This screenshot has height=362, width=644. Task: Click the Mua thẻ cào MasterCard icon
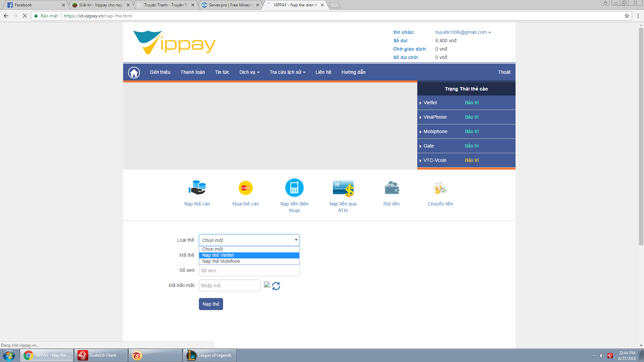point(246,188)
